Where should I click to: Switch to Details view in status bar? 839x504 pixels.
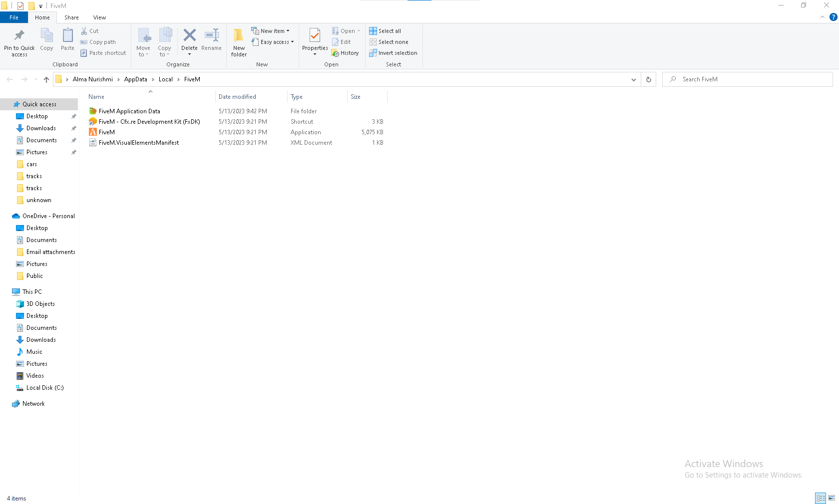point(821,498)
